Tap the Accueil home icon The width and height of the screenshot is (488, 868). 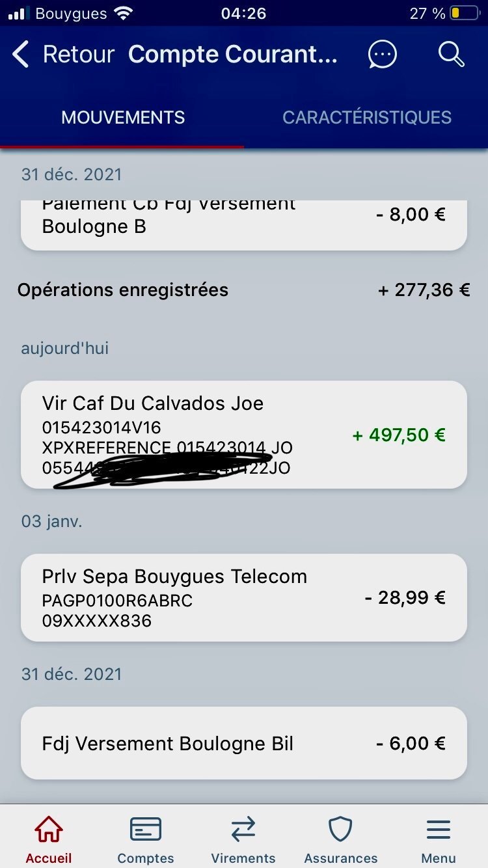tap(49, 830)
